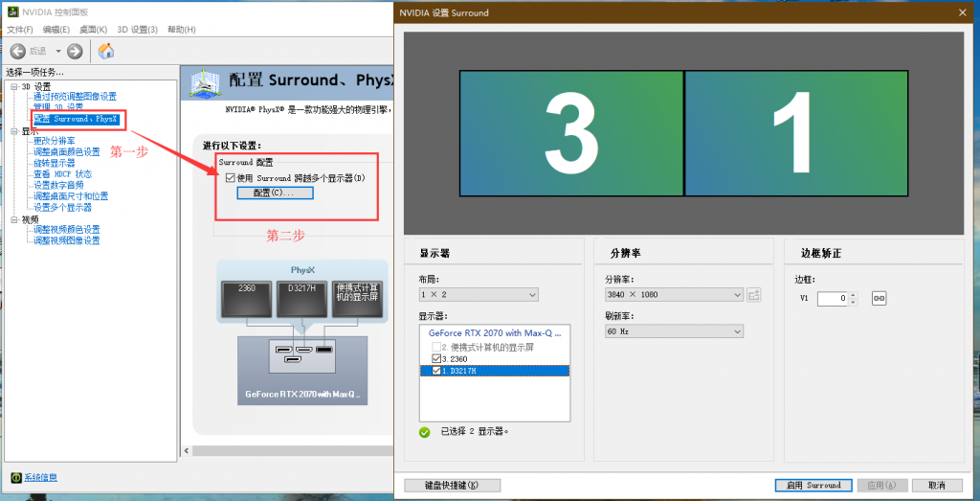Click the Forward arrow toolbar icon
The image size is (980, 501).
(75, 51)
